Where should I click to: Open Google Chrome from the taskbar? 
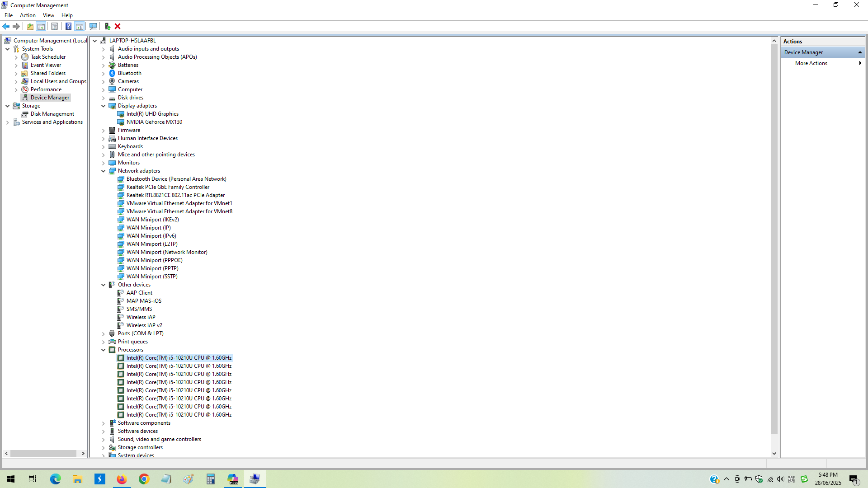[x=144, y=479]
